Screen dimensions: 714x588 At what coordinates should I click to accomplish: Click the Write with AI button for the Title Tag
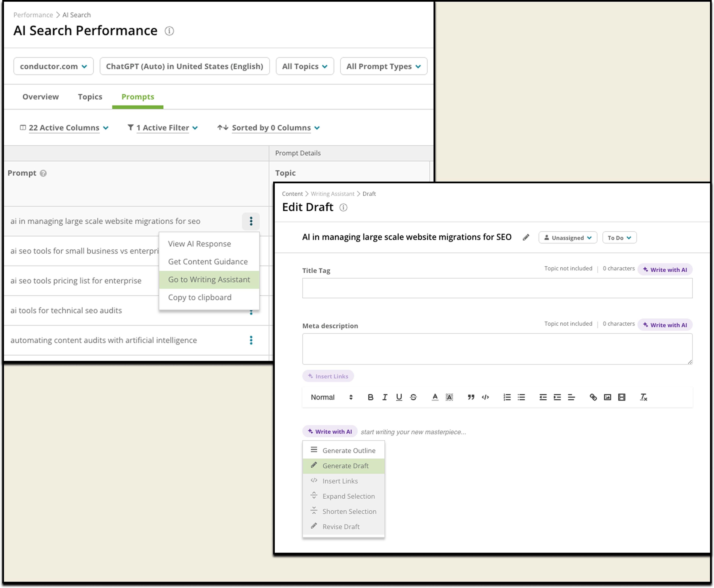pos(665,270)
